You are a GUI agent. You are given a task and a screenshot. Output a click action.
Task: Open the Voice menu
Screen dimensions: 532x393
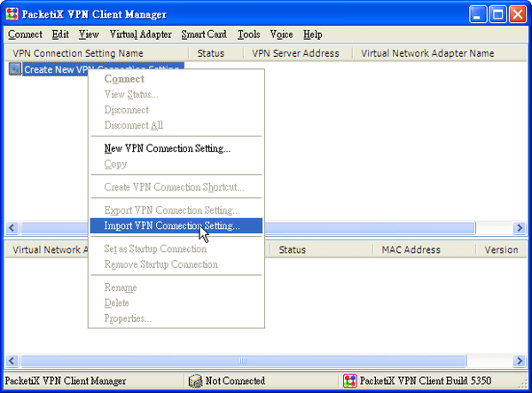pyautogui.click(x=281, y=35)
